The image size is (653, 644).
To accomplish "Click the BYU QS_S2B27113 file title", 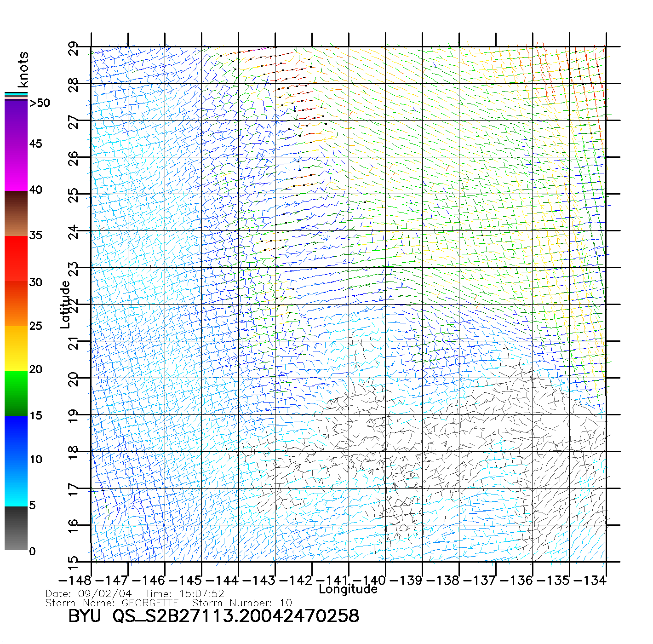I will click(213, 616).
